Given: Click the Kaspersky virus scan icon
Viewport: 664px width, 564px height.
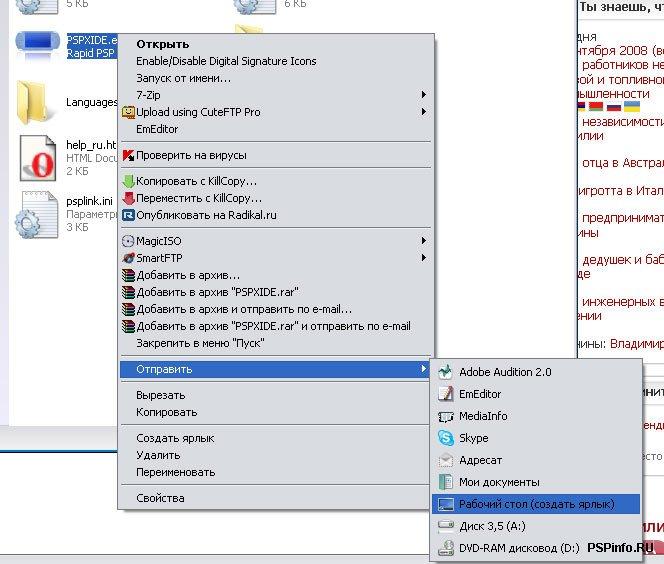Looking at the screenshot, I should pos(128,155).
